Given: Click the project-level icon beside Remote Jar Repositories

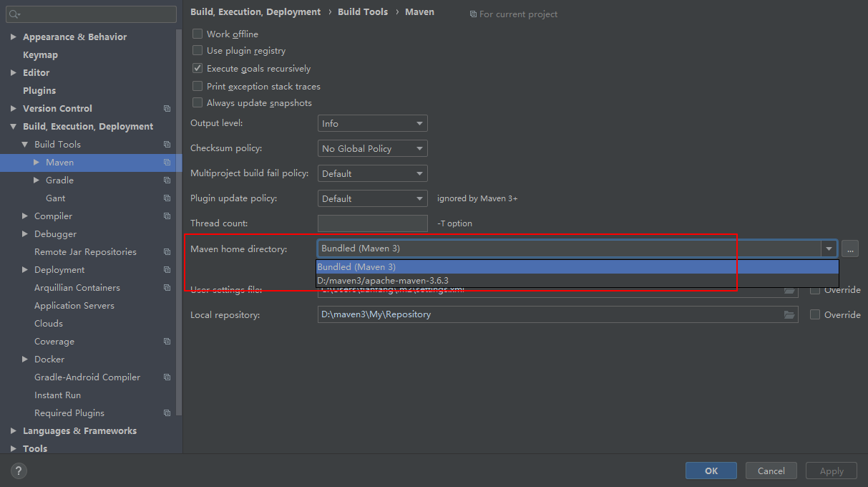Looking at the screenshot, I should [167, 252].
